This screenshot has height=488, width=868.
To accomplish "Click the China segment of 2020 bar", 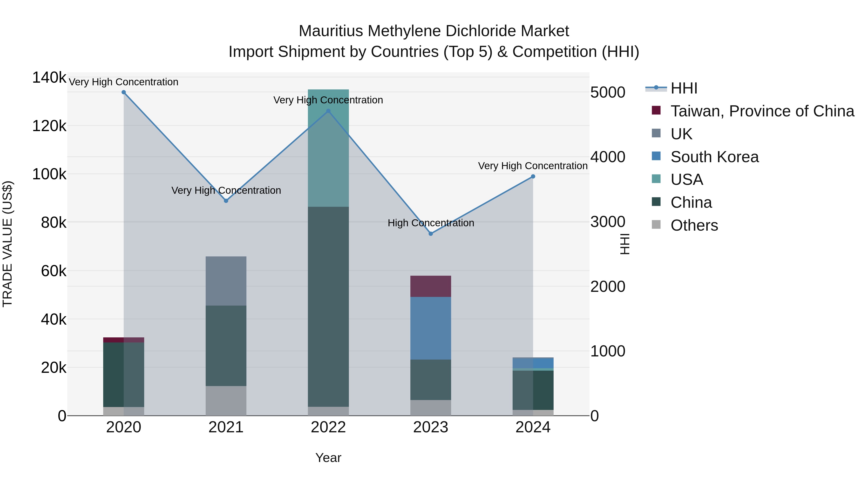I will tap(124, 375).
